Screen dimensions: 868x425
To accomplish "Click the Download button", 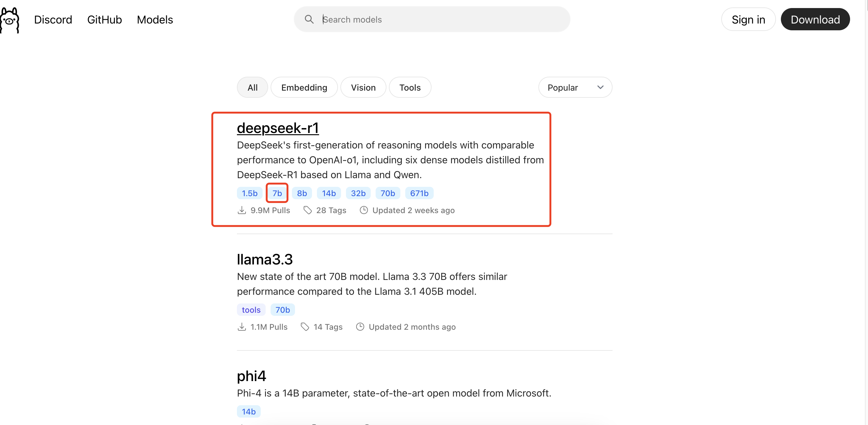I will pos(815,19).
